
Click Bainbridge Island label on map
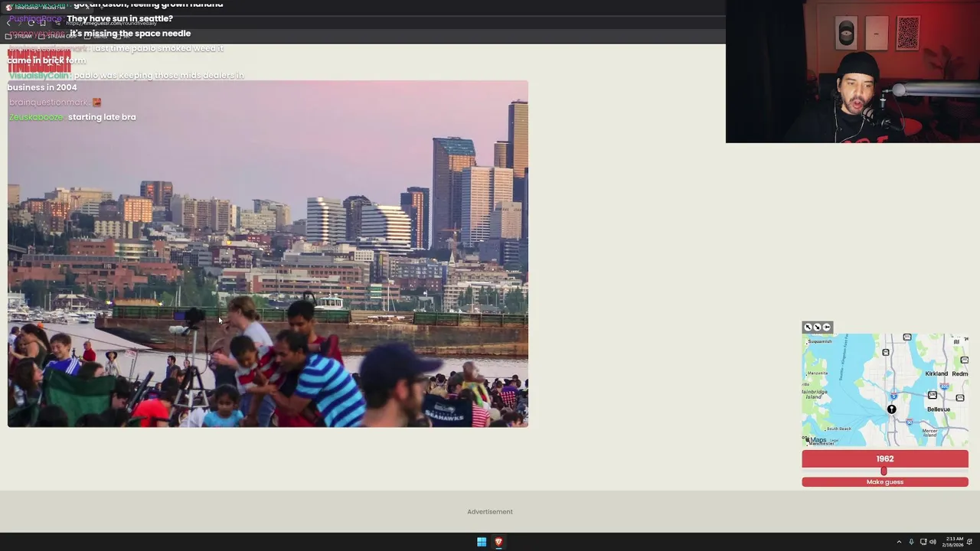click(x=815, y=394)
